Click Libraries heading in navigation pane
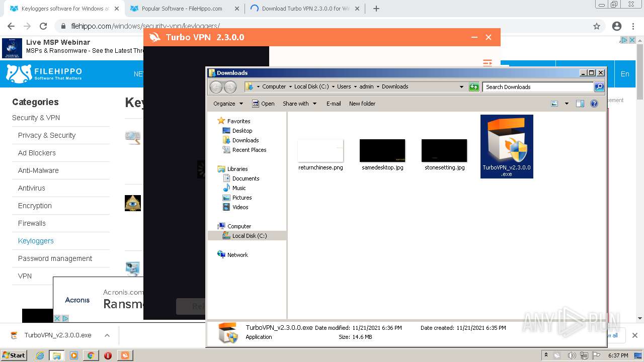 click(237, 169)
